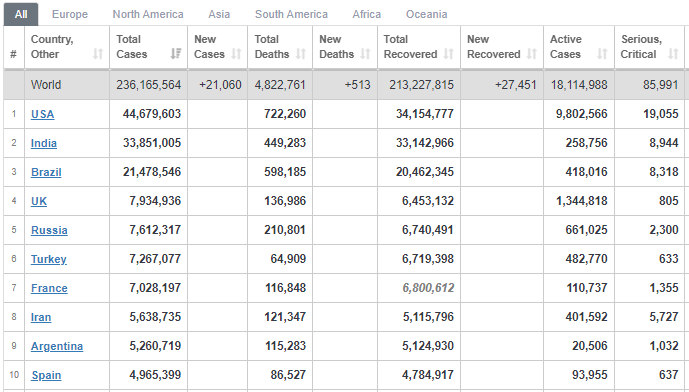689x392 pixels.
Task: Select Brazil serious critical 8,318
Action: (664, 172)
